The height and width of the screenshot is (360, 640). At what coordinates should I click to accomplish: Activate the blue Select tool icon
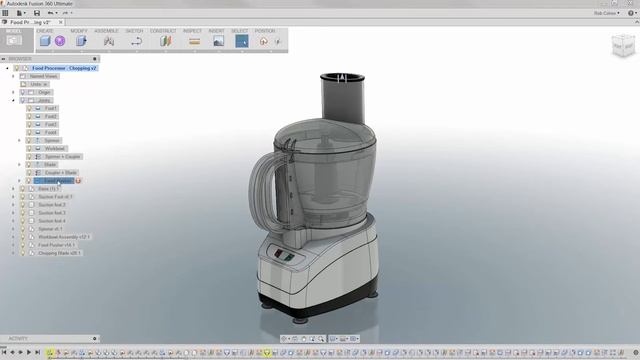point(242,41)
